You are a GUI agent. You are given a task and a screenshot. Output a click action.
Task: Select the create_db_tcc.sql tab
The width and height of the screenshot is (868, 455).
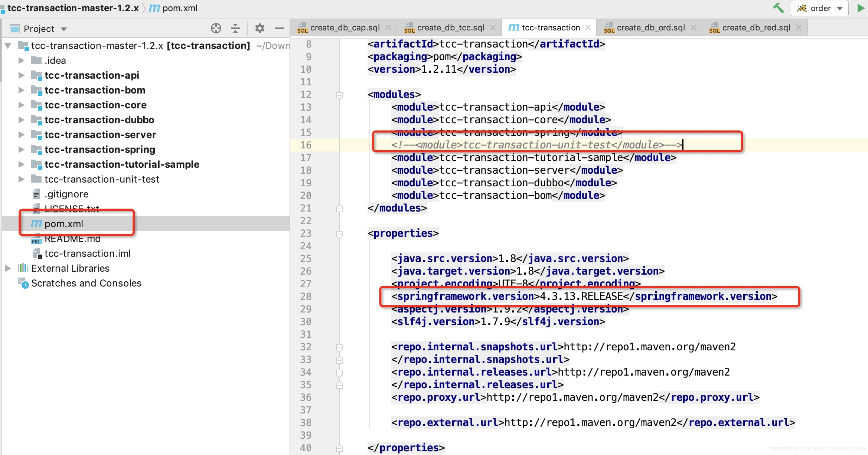447,27
